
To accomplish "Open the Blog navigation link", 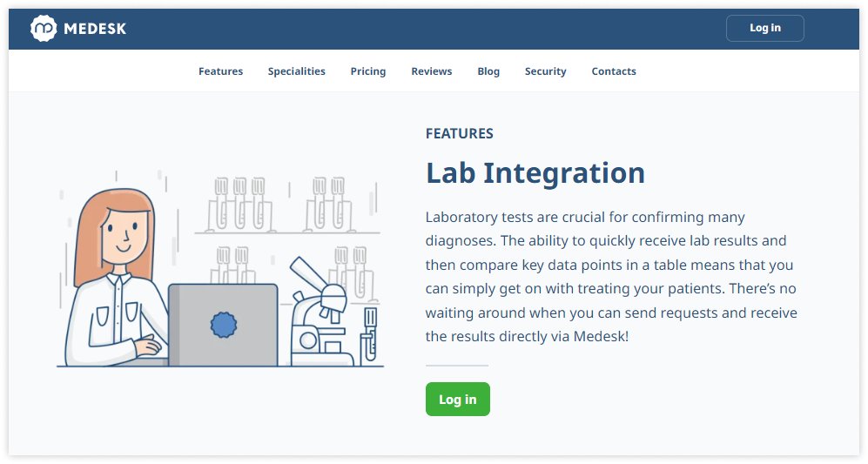I will click(x=488, y=71).
